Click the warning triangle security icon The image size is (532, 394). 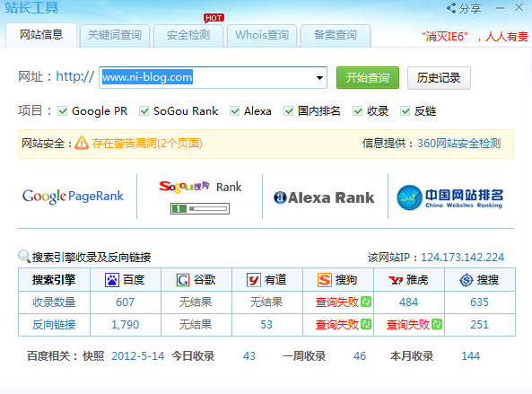(x=82, y=143)
